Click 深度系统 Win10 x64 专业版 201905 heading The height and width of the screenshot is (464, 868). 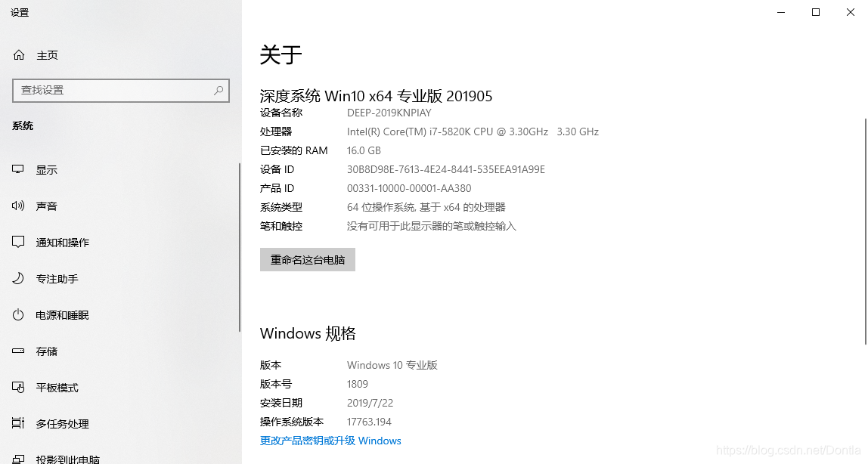click(376, 96)
